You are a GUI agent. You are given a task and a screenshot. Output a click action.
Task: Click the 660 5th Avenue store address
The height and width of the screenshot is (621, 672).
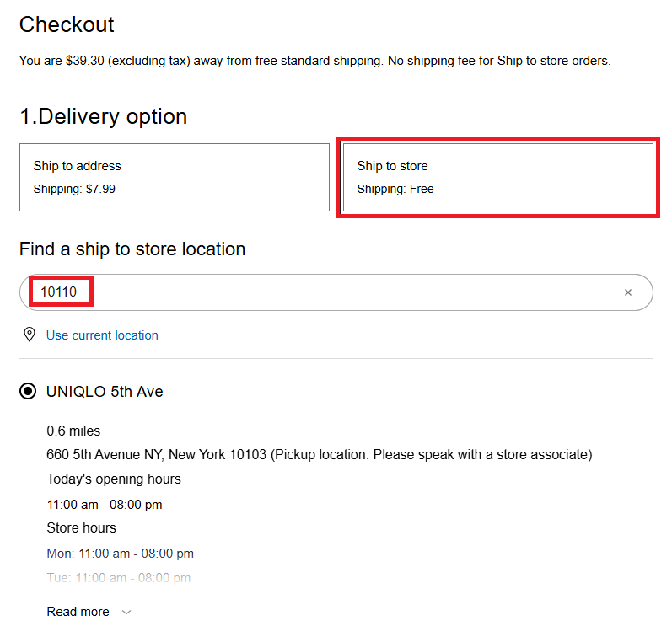tap(319, 454)
